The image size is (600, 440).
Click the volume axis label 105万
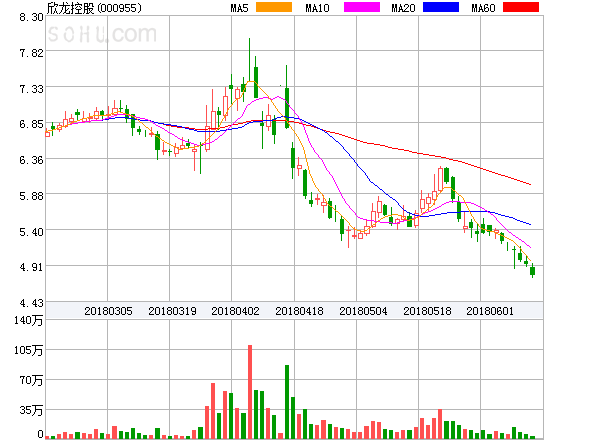28,350
